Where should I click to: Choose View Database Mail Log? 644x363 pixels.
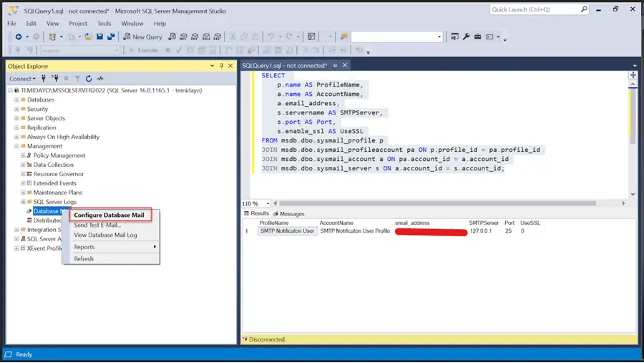[x=106, y=235]
